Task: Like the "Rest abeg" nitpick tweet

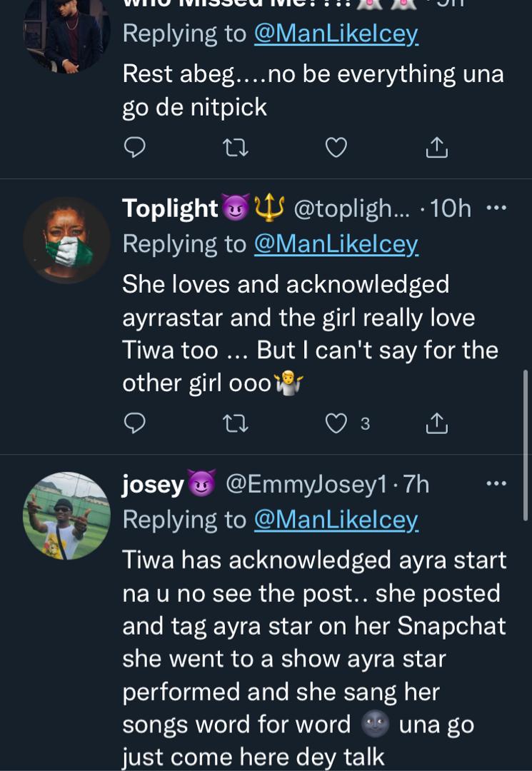Action: [336, 147]
